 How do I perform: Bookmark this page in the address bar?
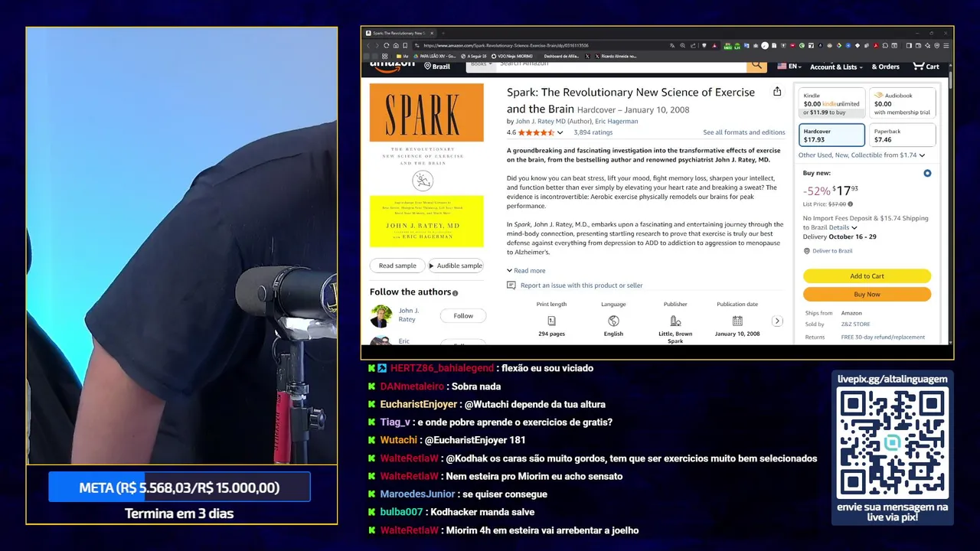(x=405, y=45)
